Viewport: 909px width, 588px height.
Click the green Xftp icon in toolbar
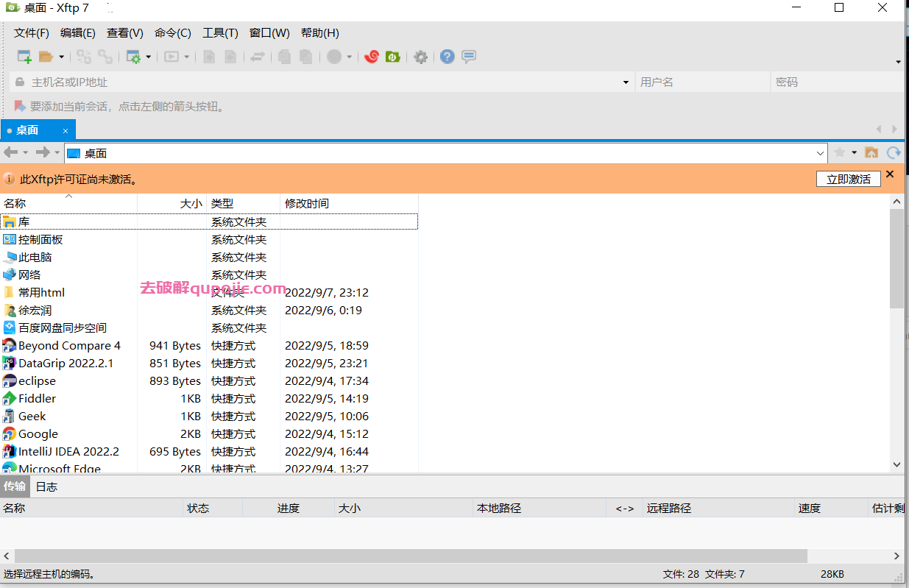tap(393, 57)
